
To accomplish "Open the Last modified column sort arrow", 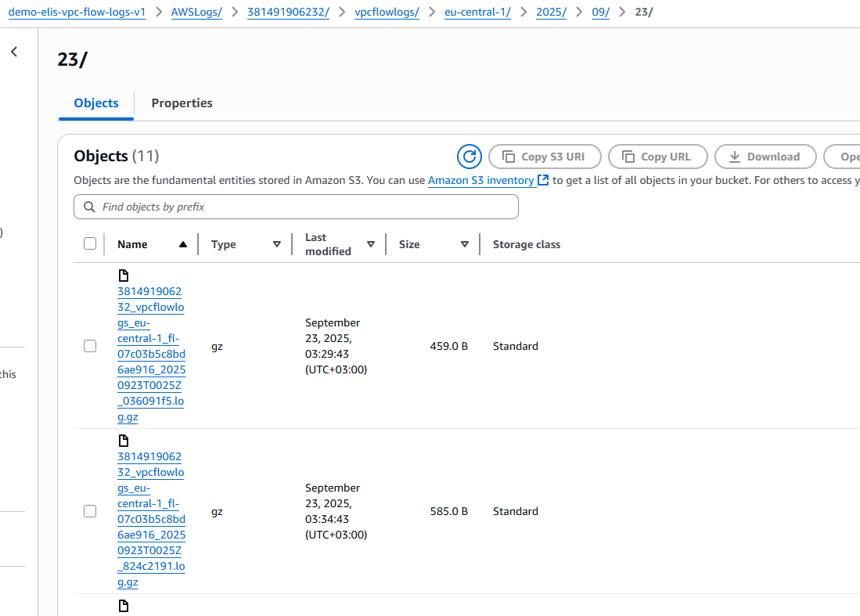I will tap(370, 244).
